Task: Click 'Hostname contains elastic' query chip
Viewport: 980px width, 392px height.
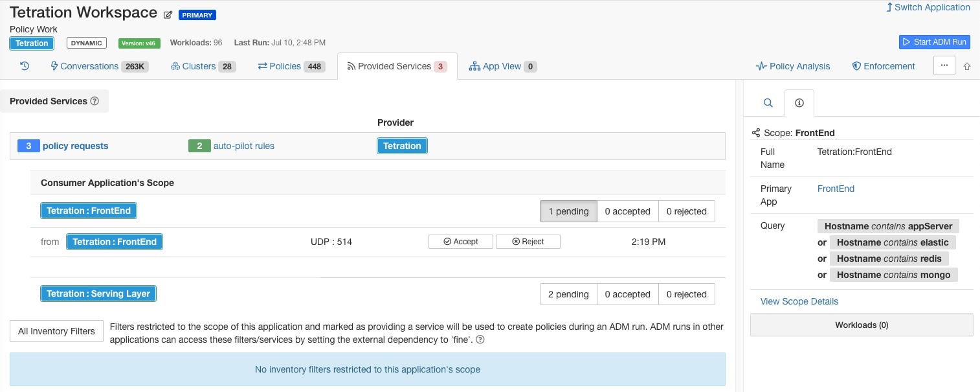Action: (x=893, y=242)
